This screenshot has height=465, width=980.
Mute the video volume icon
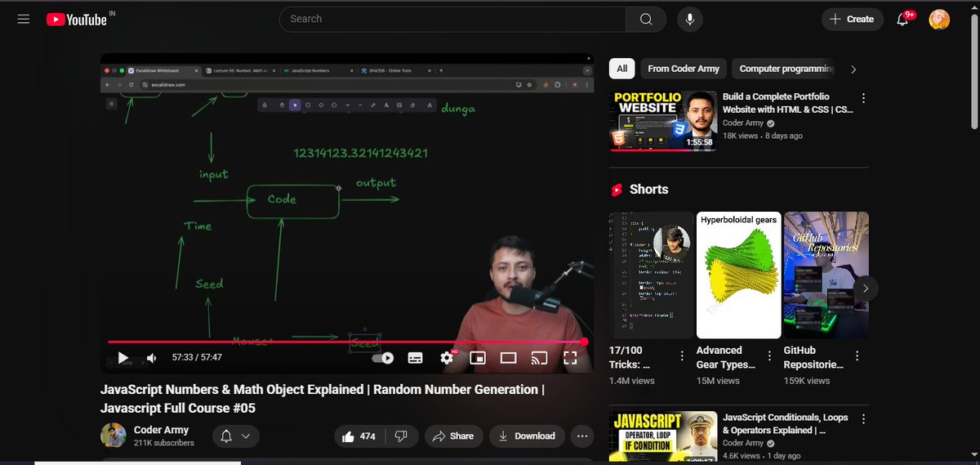(x=152, y=358)
